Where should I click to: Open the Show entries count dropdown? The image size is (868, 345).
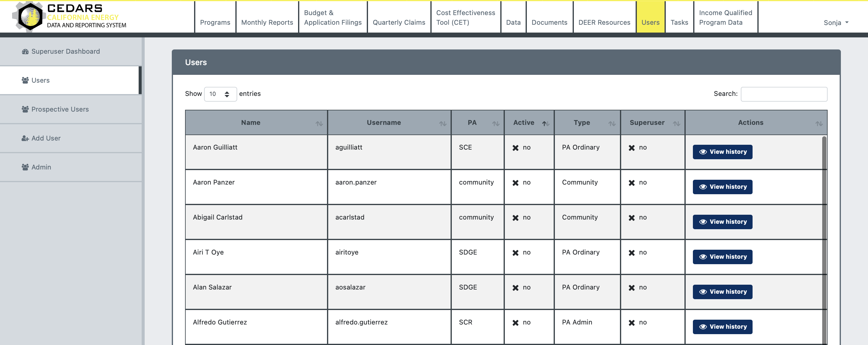coord(220,94)
